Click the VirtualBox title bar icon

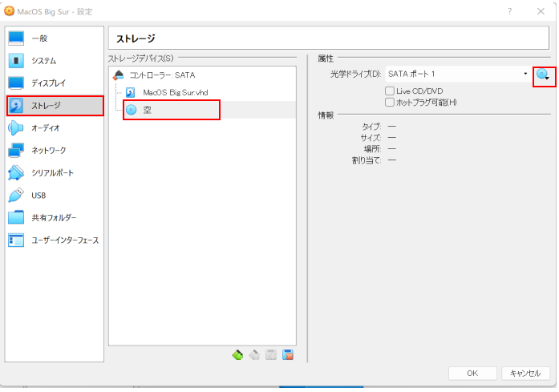[10, 11]
